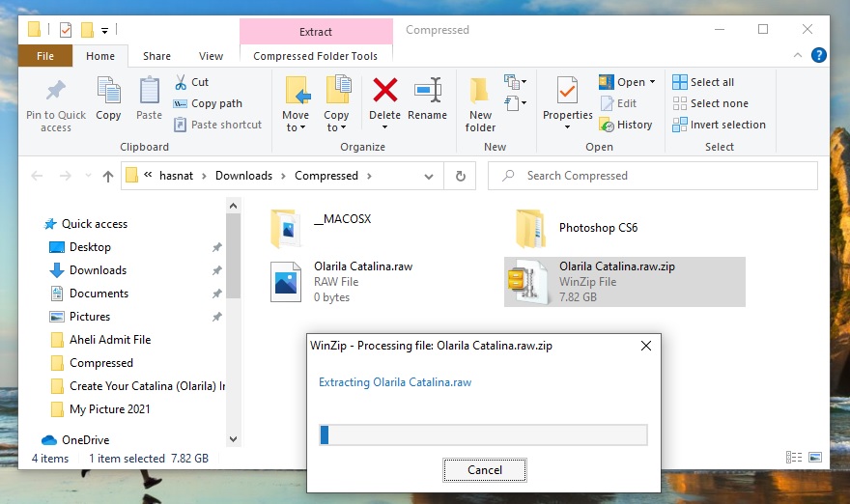Click the Cut scissors icon
Image resolution: width=850 pixels, height=504 pixels.
coord(181,82)
